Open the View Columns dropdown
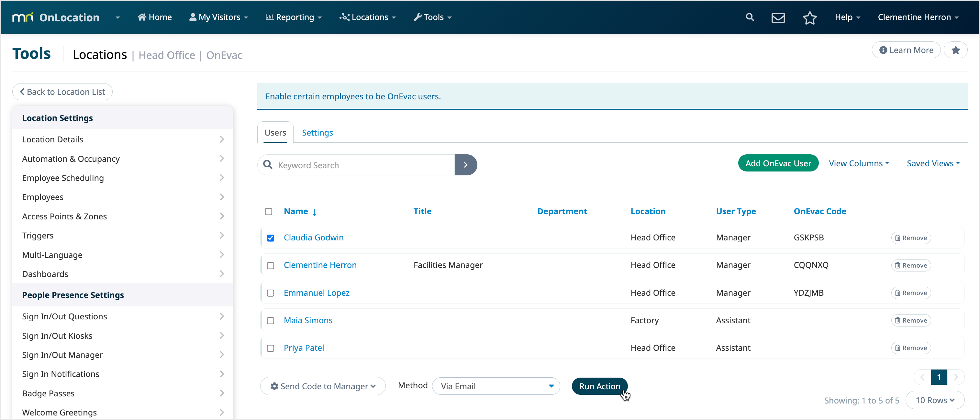 point(859,163)
